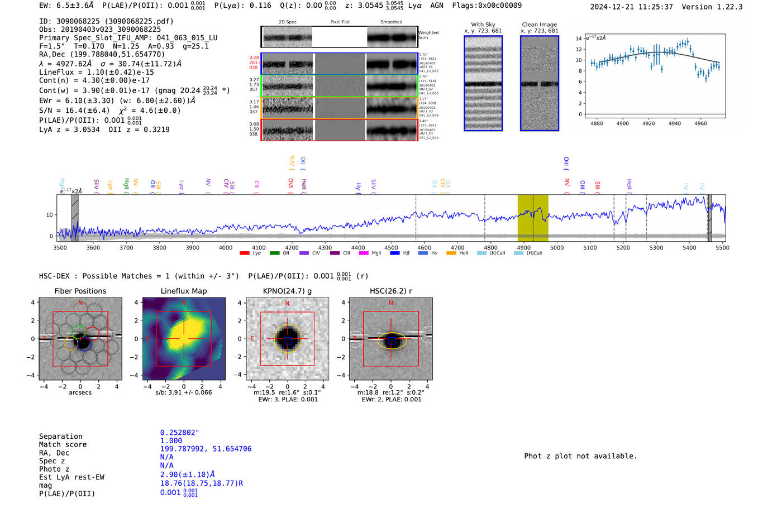Click the red Lyα legend swatch

click(244, 253)
